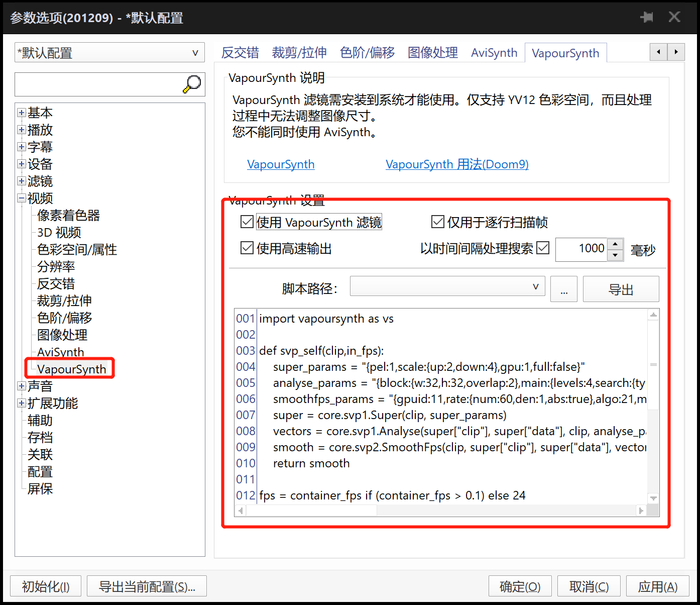Open the 图像处理 tab
Viewport: 700px width, 605px height.
point(432,52)
